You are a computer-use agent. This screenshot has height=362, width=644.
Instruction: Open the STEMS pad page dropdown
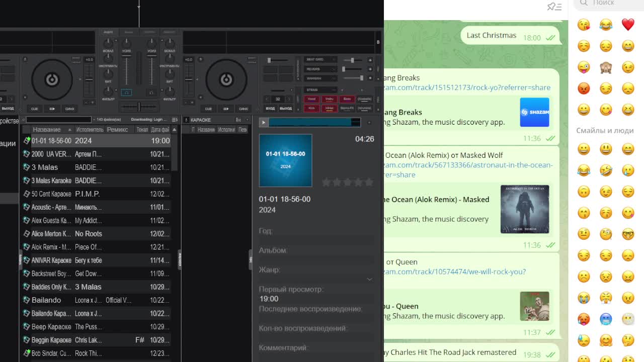tap(320, 90)
